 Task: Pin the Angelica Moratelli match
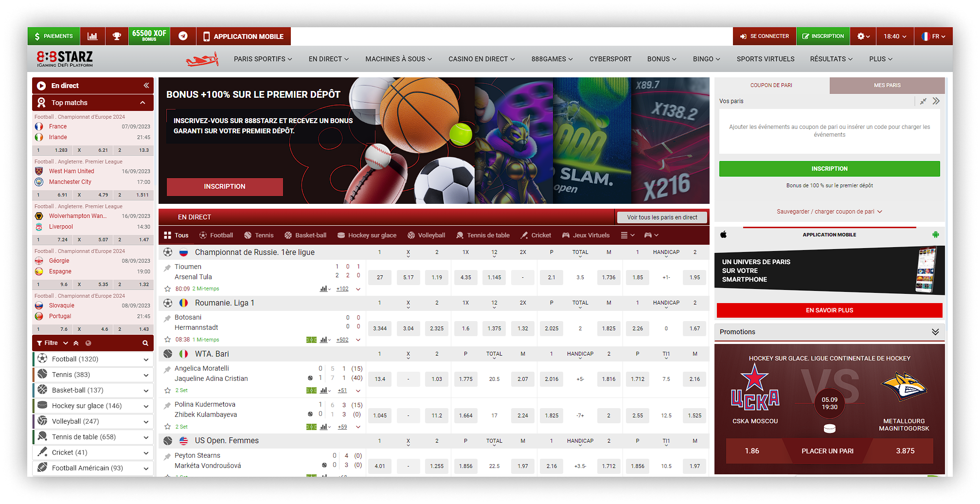pyautogui.click(x=167, y=369)
